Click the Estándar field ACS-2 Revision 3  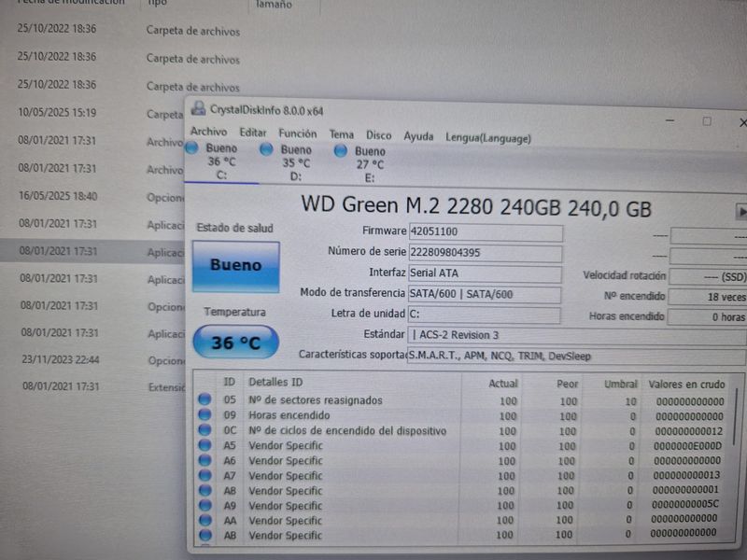coord(577,336)
